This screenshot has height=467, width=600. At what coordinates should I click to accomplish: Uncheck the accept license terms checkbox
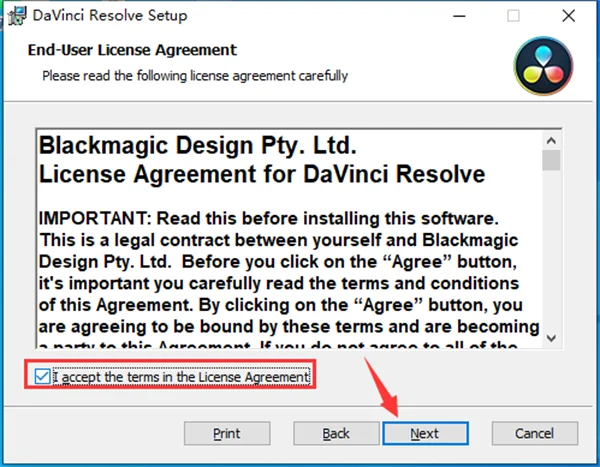tap(42, 376)
